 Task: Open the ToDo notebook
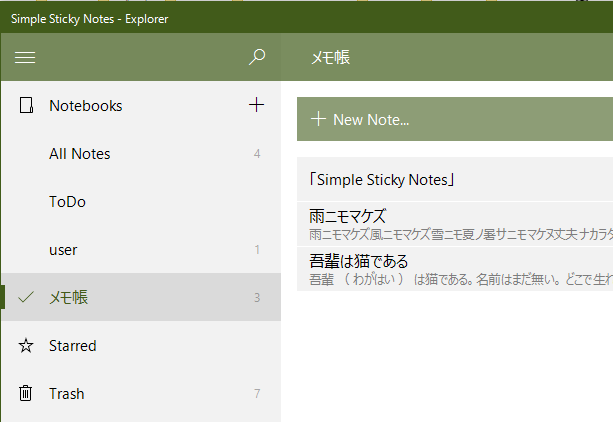pos(141,202)
